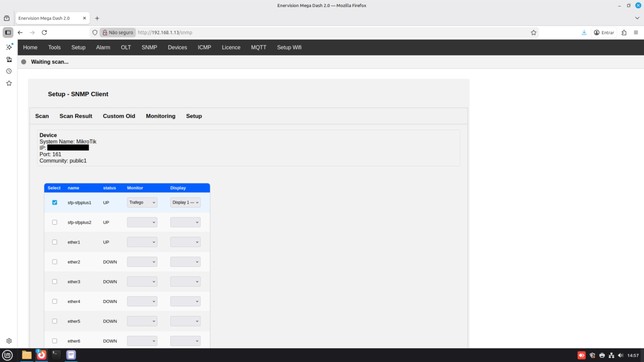Reload the current page

pos(44,33)
